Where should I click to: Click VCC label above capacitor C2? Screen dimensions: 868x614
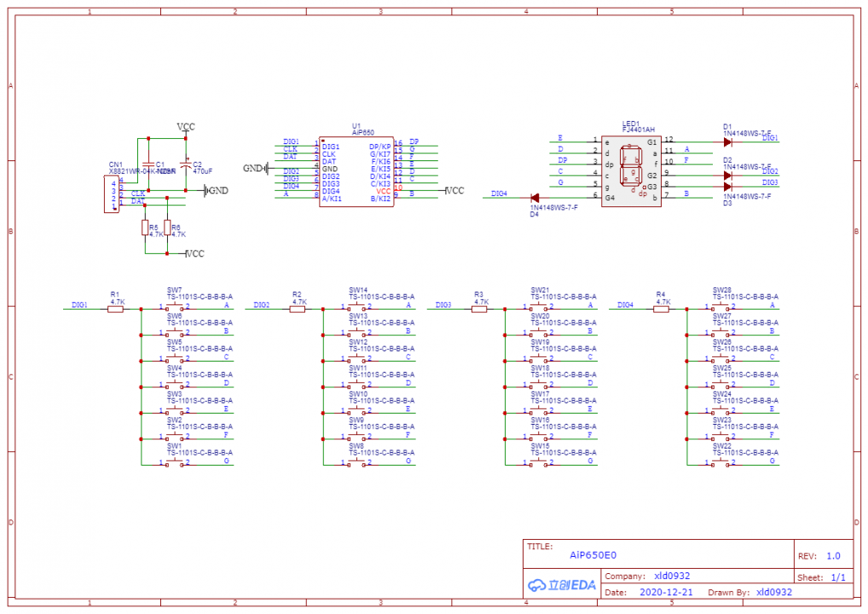tap(186, 127)
